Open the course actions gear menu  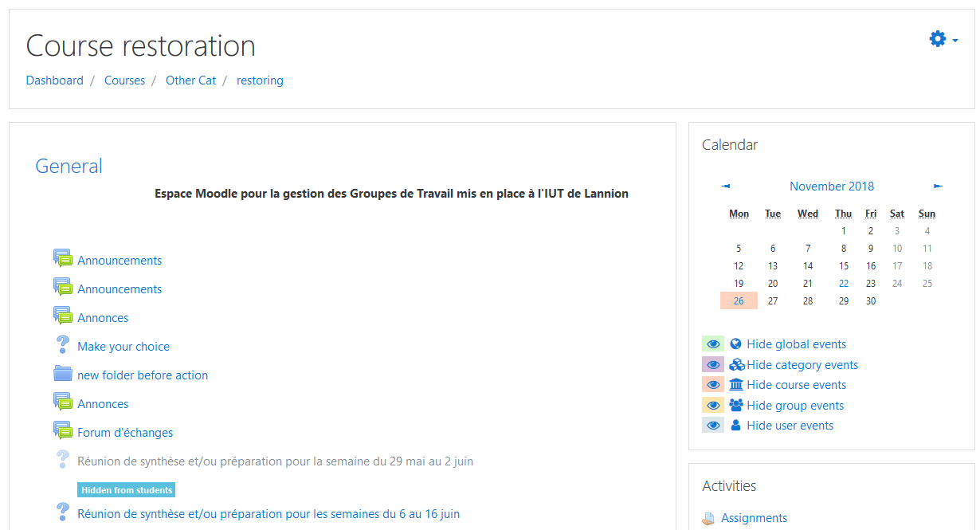(x=943, y=39)
